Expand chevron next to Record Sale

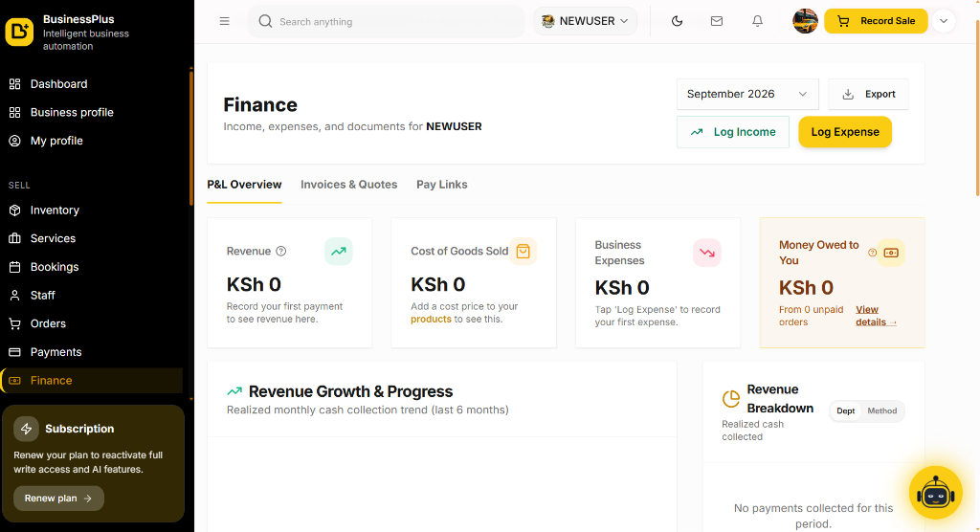tap(944, 21)
